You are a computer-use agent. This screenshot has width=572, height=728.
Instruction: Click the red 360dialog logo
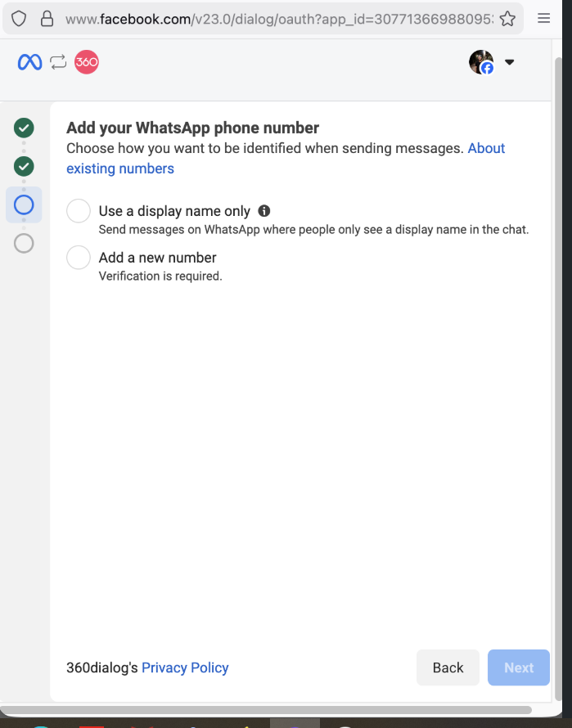coord(87,62)
